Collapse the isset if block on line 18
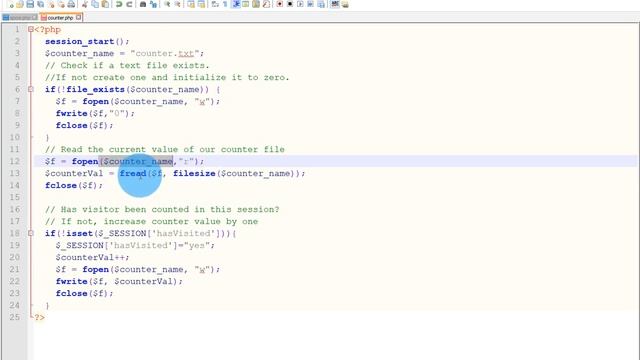 pos(31,233)
